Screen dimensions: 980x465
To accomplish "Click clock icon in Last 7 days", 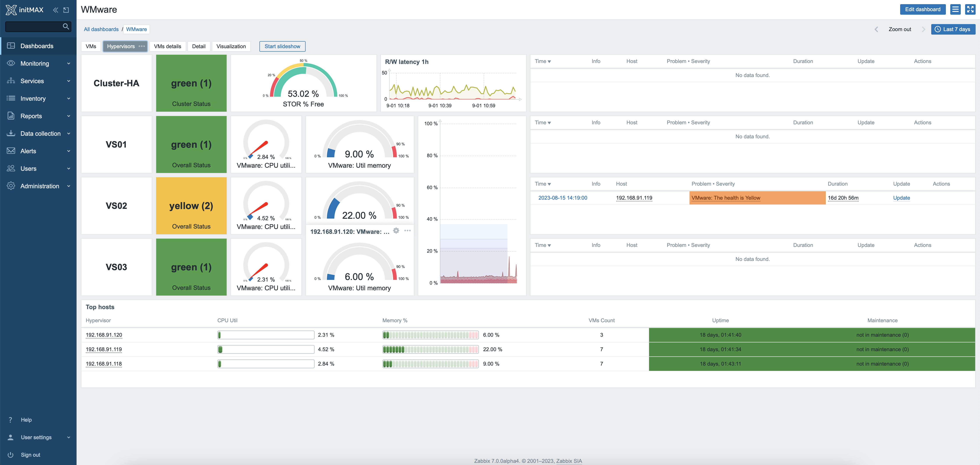I will click(938, 29).
